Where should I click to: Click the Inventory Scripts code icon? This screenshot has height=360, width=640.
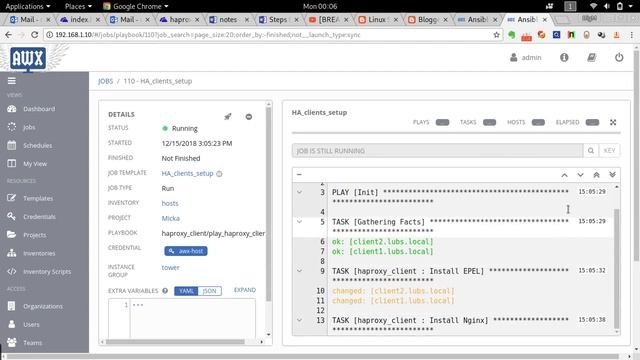click(11, 271)
